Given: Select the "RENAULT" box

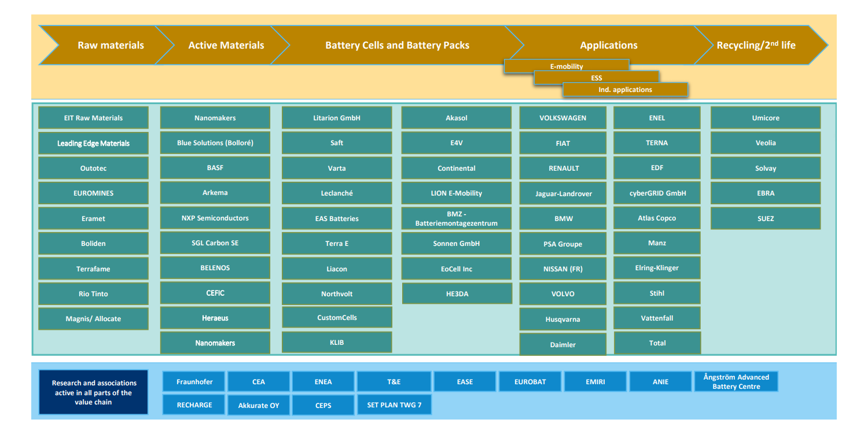Looking at the screenshot, I should (563, 168).
